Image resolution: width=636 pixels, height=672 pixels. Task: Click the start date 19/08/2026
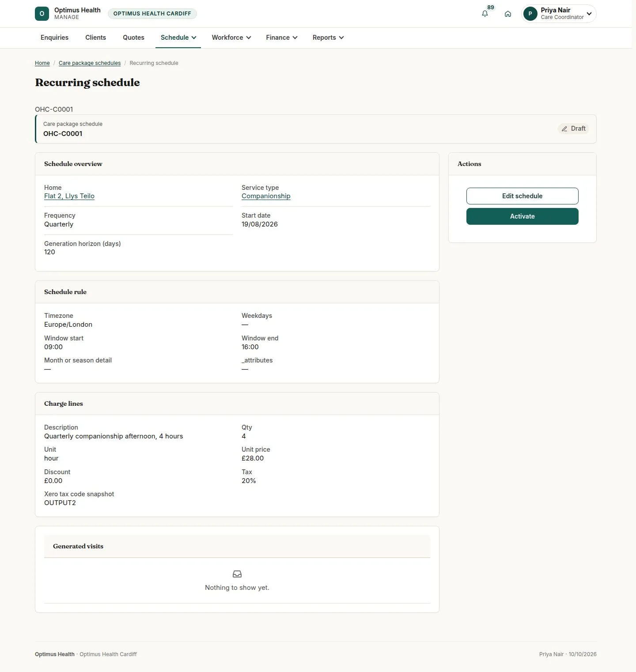pos(260,224)
